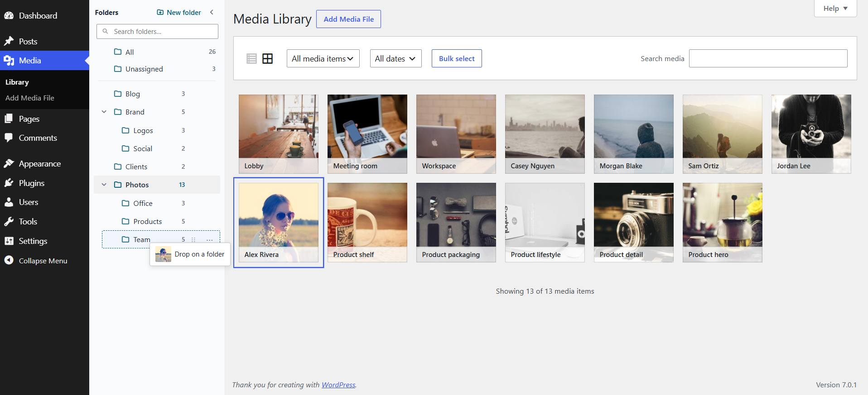Viewport: 868px width, 395px height.
Task: Select the Jordan Lee photo
Action: [x=811, y=134]
